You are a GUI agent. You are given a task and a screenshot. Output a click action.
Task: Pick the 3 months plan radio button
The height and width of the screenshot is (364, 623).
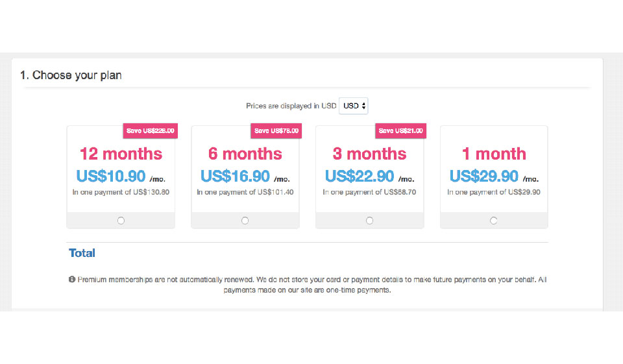click(369, 221)
